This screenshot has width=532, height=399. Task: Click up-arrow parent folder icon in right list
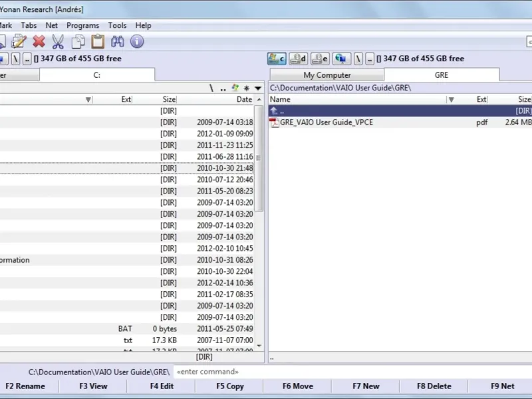click(274, 110)
